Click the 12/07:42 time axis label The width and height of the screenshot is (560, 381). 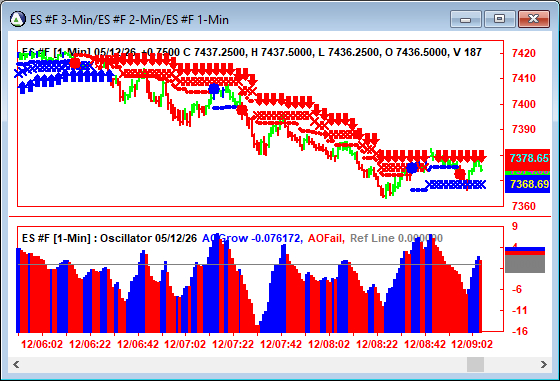(281, 344)
